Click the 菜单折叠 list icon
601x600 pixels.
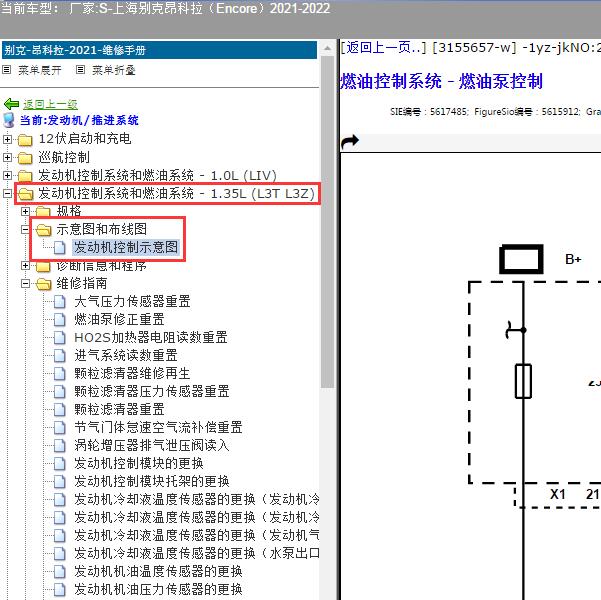click(x=80, y=70)
